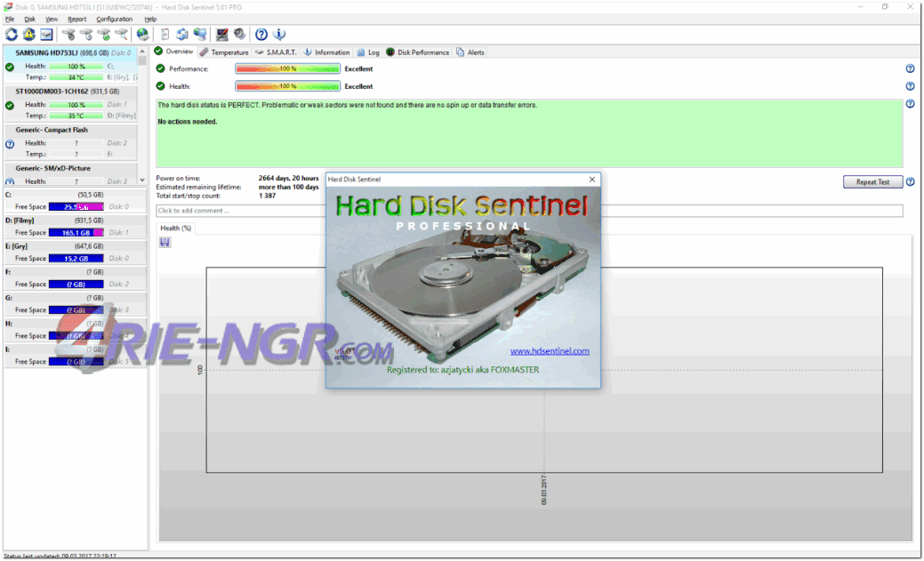Screen dimensions: 924x561
Task: Click the speaker sound toolbar icon
Action: [x=239, y=34]
